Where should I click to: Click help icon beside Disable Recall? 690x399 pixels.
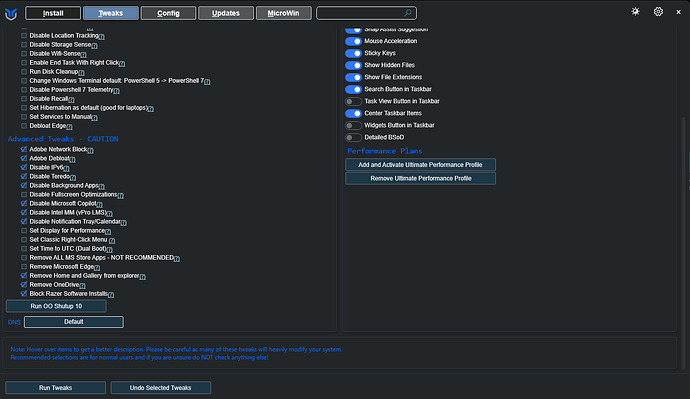point(71,99)
